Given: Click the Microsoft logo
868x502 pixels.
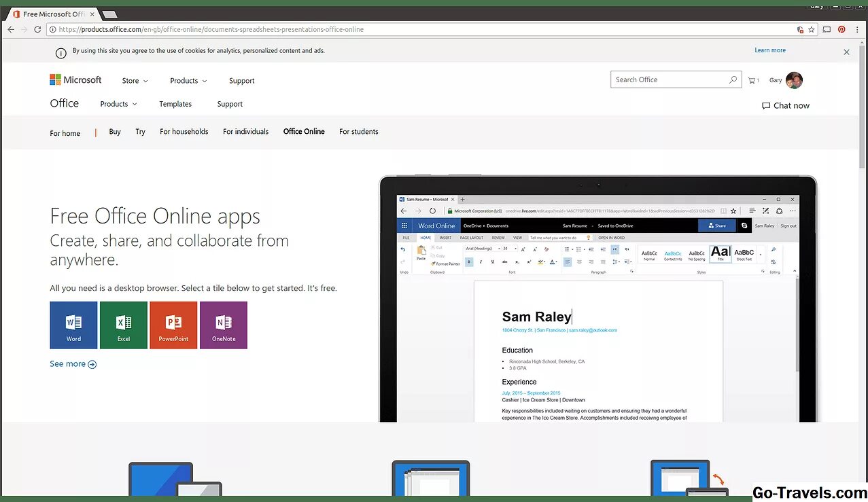Looking at the screenshot, I should [75, 80].
